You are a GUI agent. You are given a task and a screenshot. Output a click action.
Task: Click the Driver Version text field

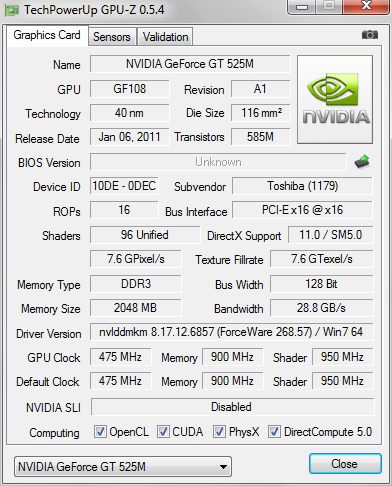click(231, 332)
